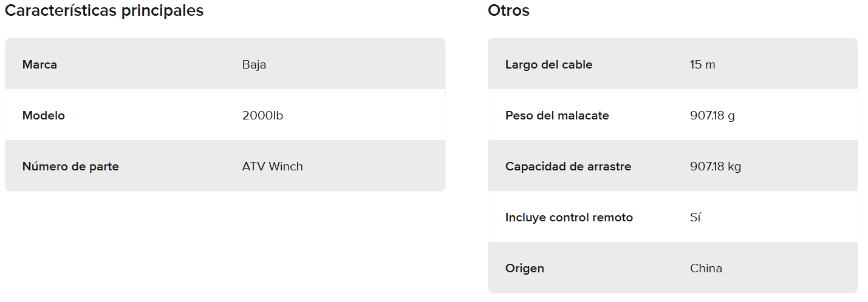Screen dimensions: 868x302
Task: Click the origin value China
Action: click(x=706, y=268)
